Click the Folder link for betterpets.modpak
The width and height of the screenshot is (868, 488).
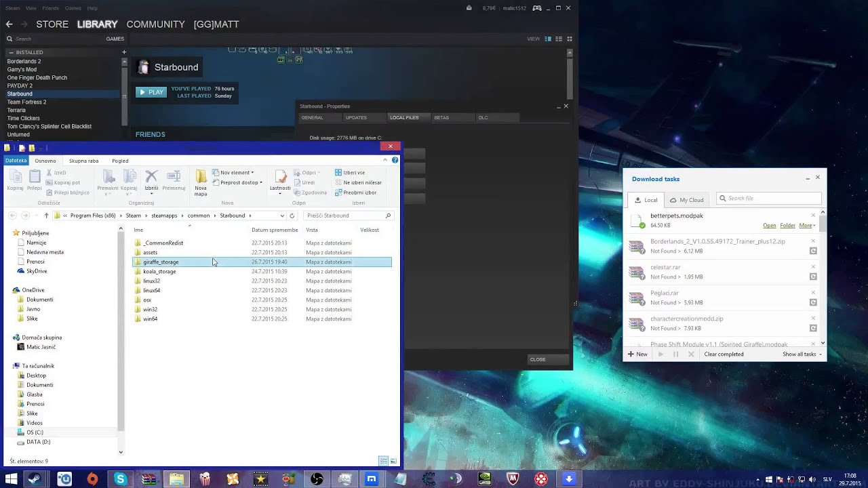(787, 226)
